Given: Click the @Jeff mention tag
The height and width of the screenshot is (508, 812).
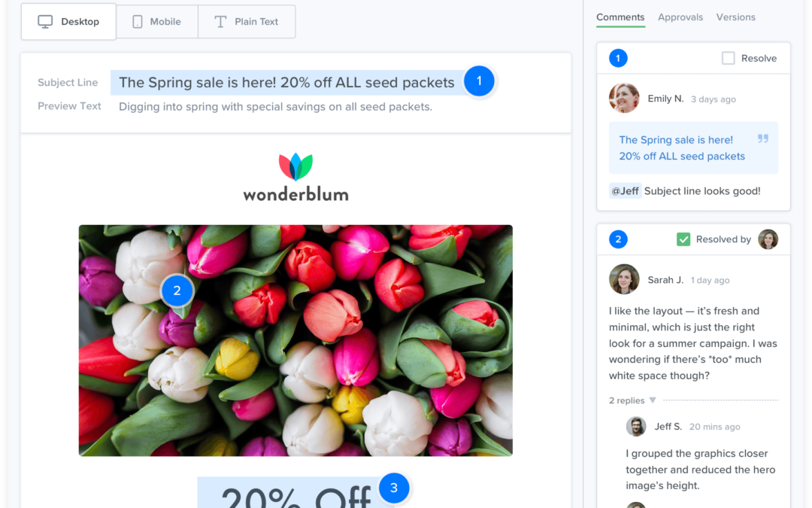Looking at the screenshot, I should (x=625, y=190).
